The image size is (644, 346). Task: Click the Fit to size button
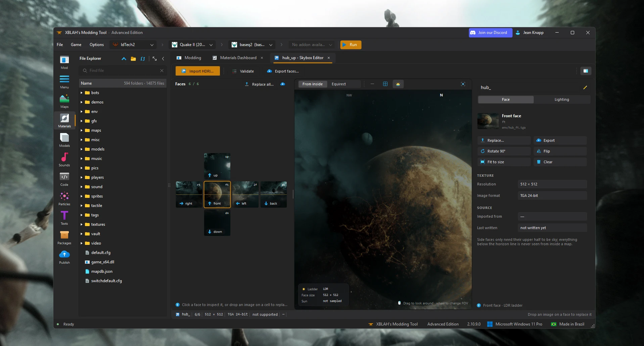tap(504, 162)
